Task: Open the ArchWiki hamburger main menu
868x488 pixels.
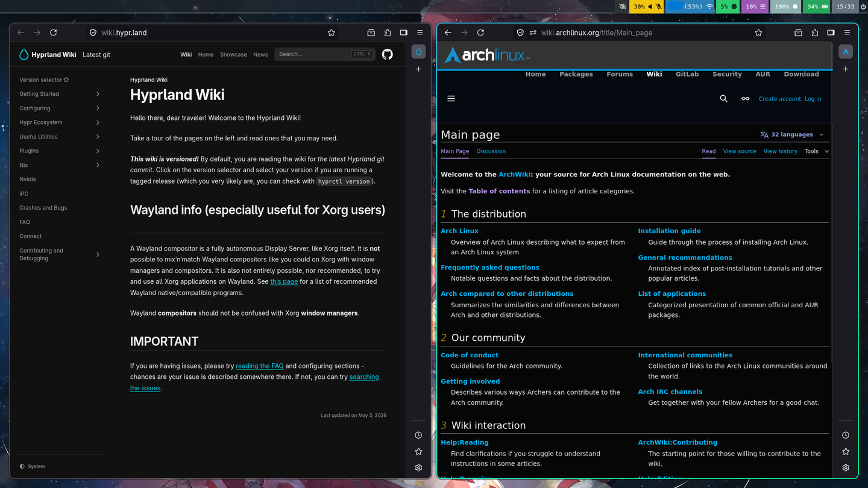Action: (x=451, y=99)
